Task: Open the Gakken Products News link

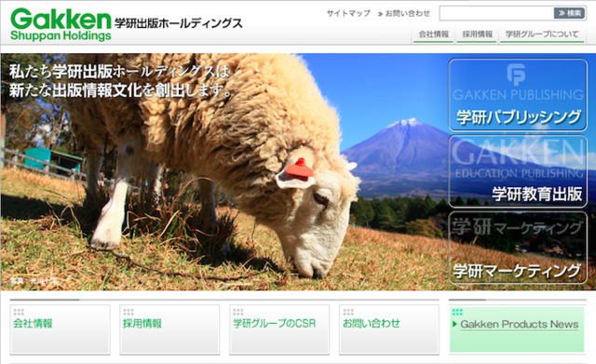Action: coord(520,325)
